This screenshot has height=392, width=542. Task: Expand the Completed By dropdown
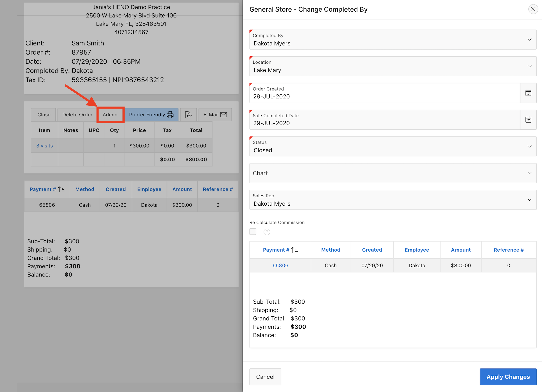[x=393, y=40]
